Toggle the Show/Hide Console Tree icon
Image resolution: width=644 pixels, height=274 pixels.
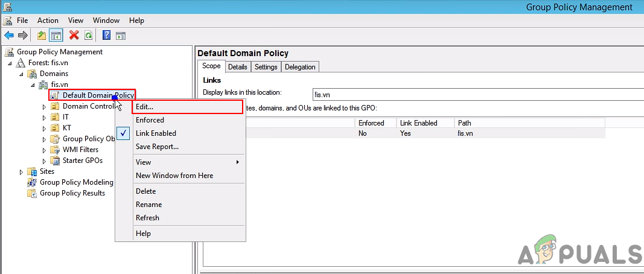56,36
